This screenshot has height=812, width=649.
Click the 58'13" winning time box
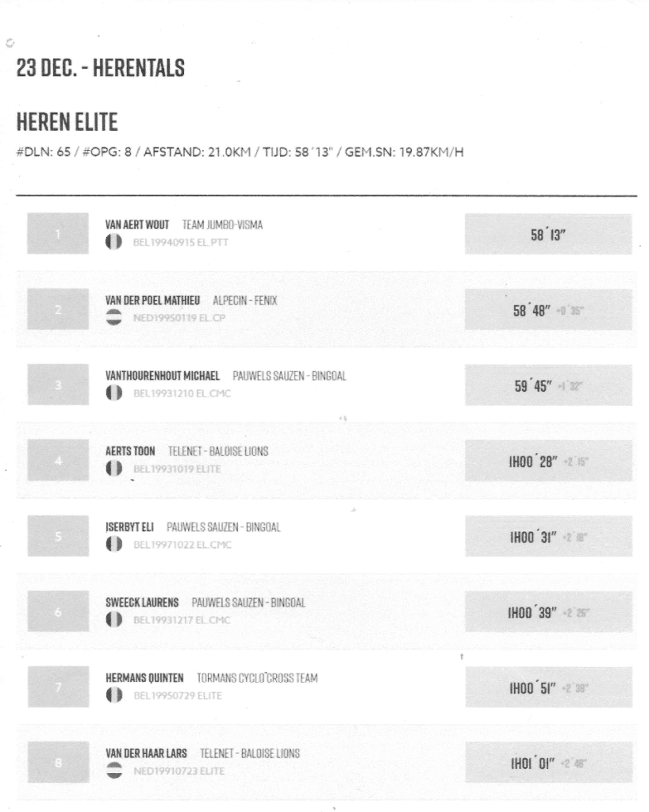coord(548,234)
